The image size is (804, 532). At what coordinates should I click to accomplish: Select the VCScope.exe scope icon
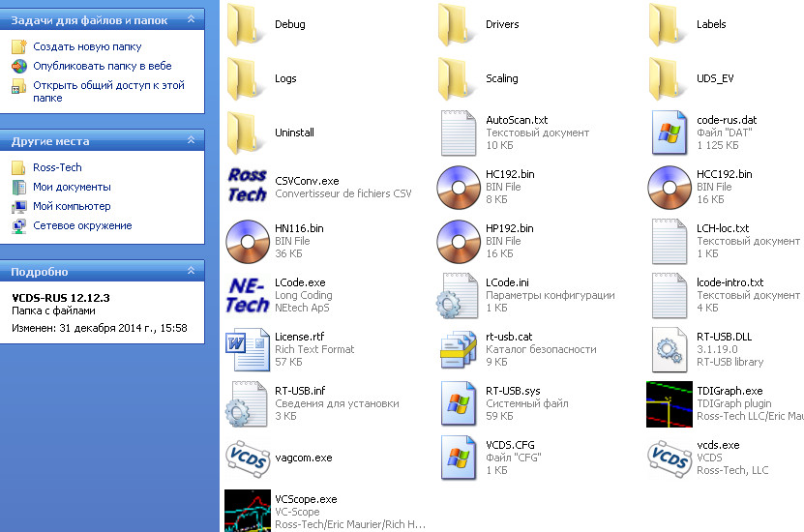pyautogui.click(x=248, y=511)
